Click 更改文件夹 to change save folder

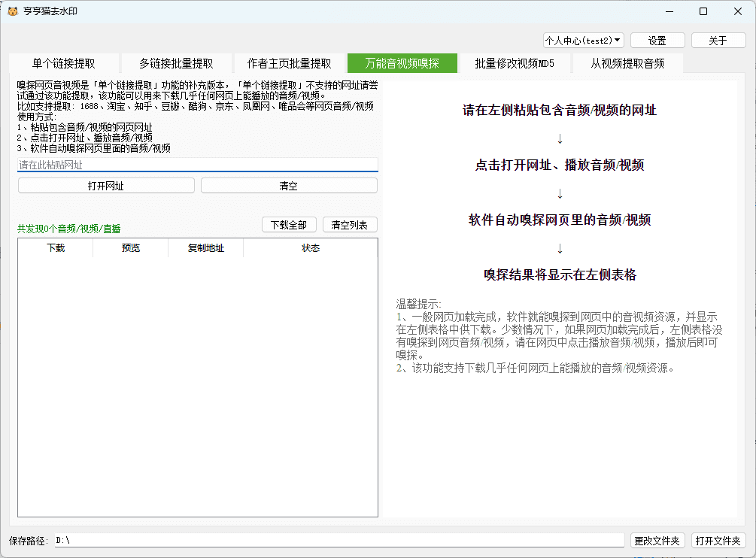point(657,540)
